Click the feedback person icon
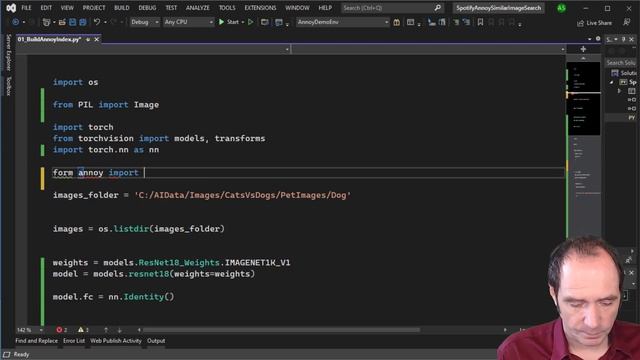This screenshot has height=360, width=640. 627,22
